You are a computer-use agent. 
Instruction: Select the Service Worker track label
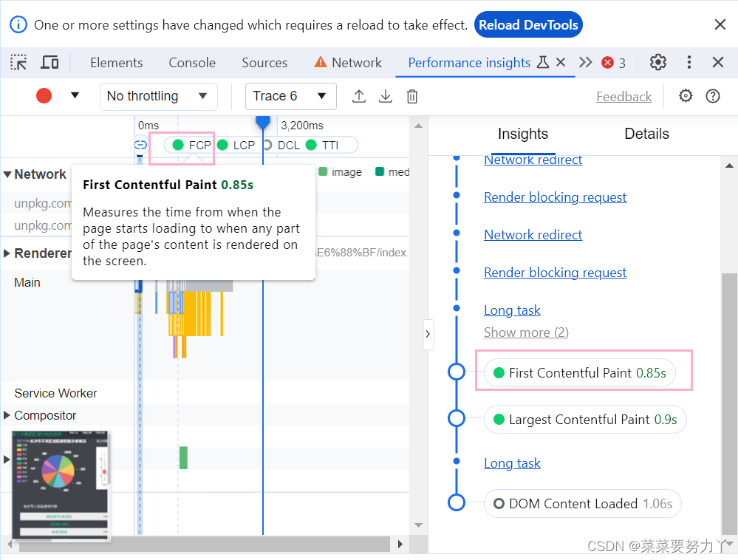55,393
